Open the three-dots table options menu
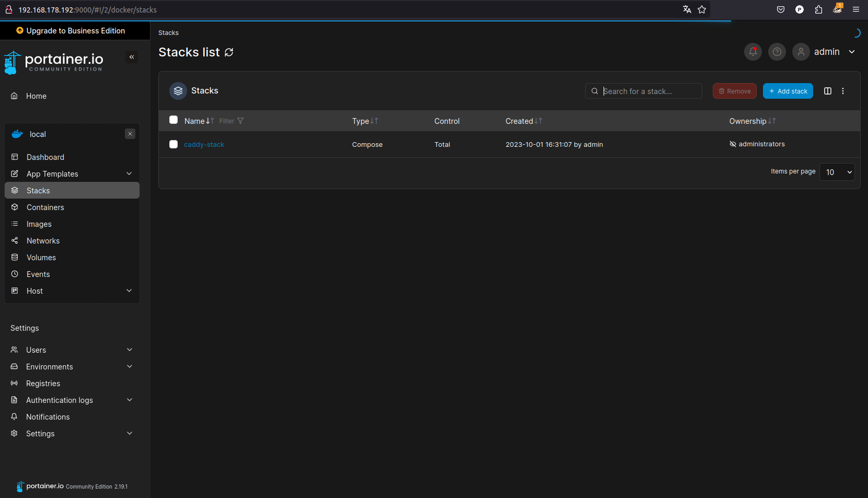 tap(842, 91)
